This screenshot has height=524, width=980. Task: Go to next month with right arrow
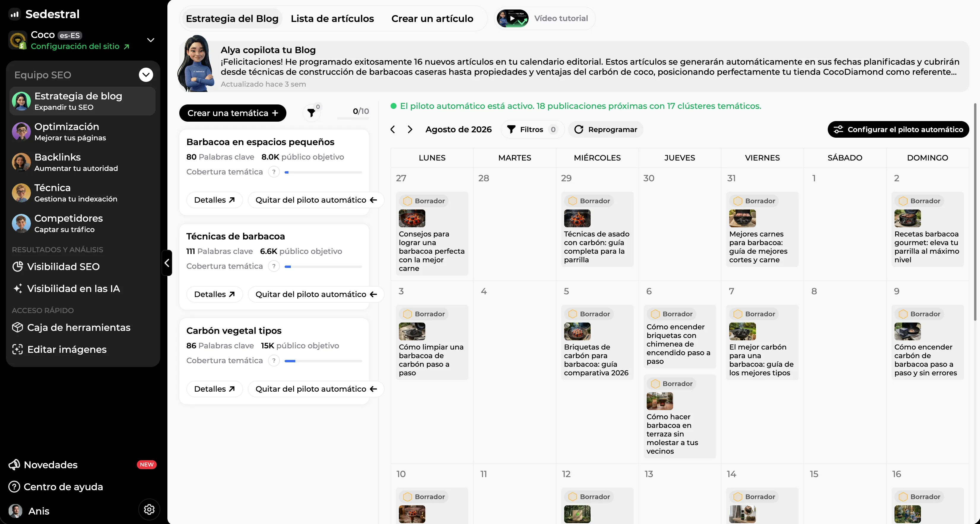click(410, 130)
